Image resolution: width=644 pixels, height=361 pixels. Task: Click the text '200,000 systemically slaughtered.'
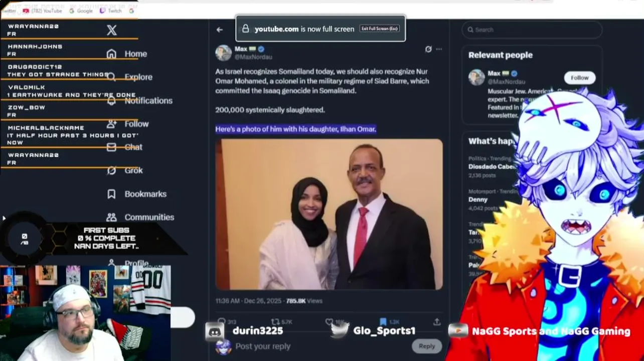point(270,110)
